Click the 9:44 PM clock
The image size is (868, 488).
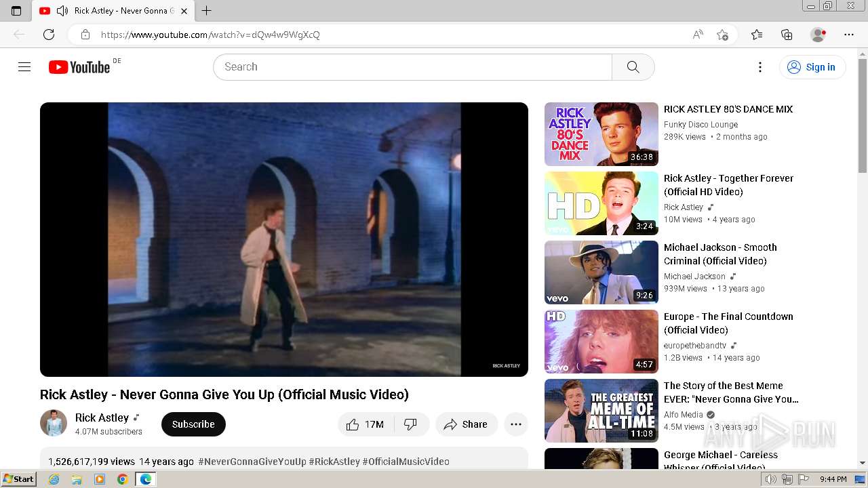[x=833, y=479]
